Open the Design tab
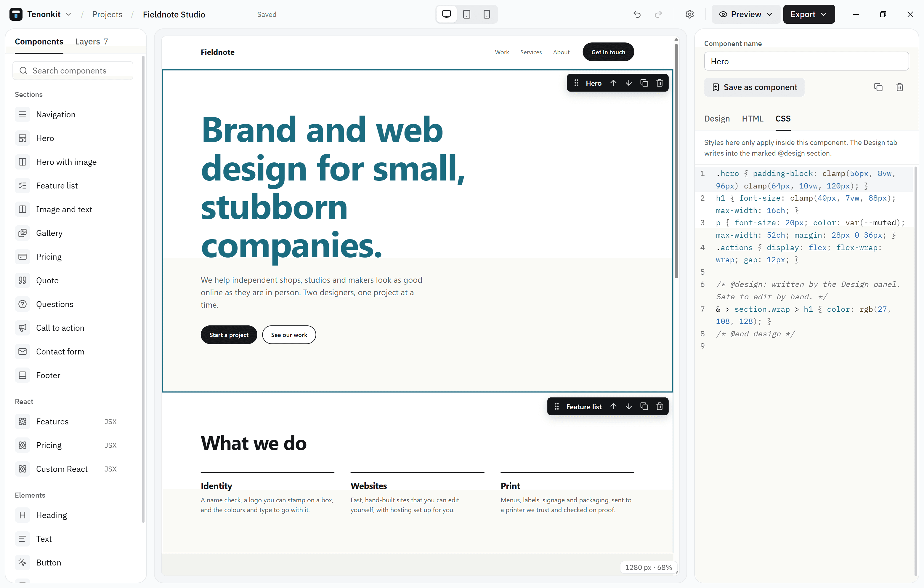This screenshot has height=588, width=924. (x=717, y=119)
